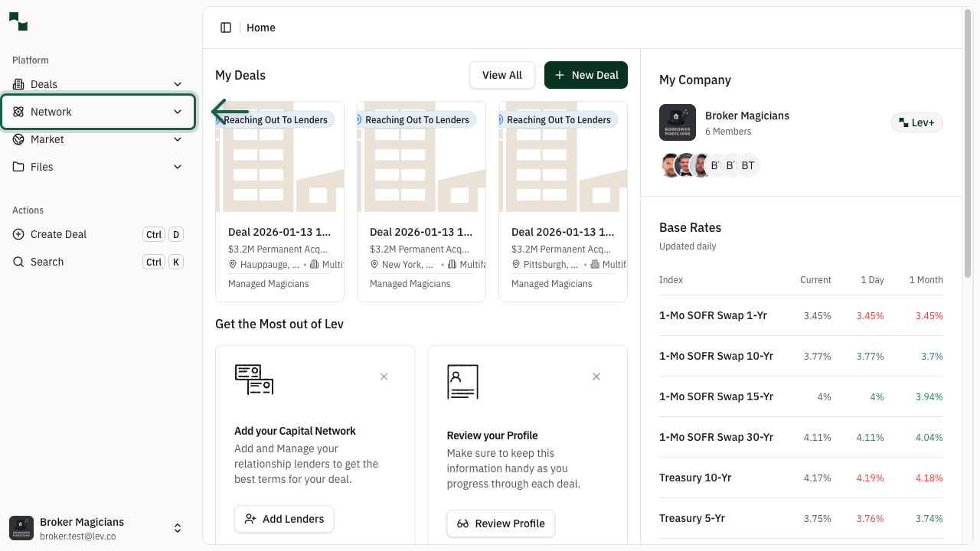Open the first Deal 2026-01-13 card
The width and height of the screenshot is (980, 551).
279,201
